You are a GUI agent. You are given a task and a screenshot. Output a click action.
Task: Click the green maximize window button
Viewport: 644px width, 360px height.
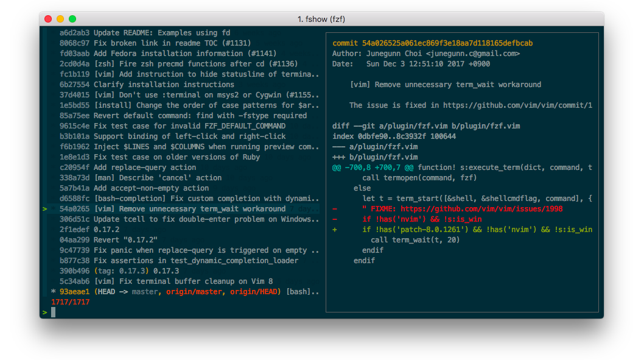pos(72,19)
